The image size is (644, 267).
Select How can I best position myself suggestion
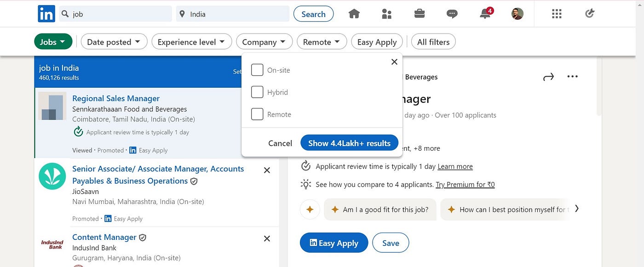pyautogui.click(x=505, y=210)
